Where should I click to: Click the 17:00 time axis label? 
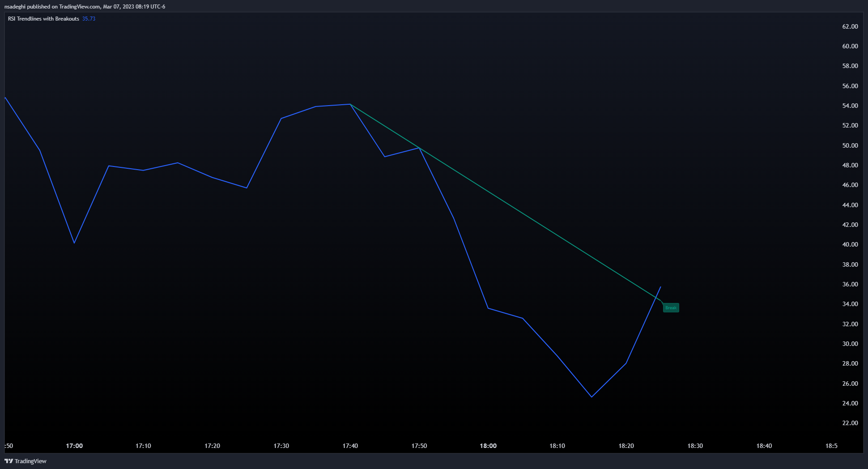(74, 446)
